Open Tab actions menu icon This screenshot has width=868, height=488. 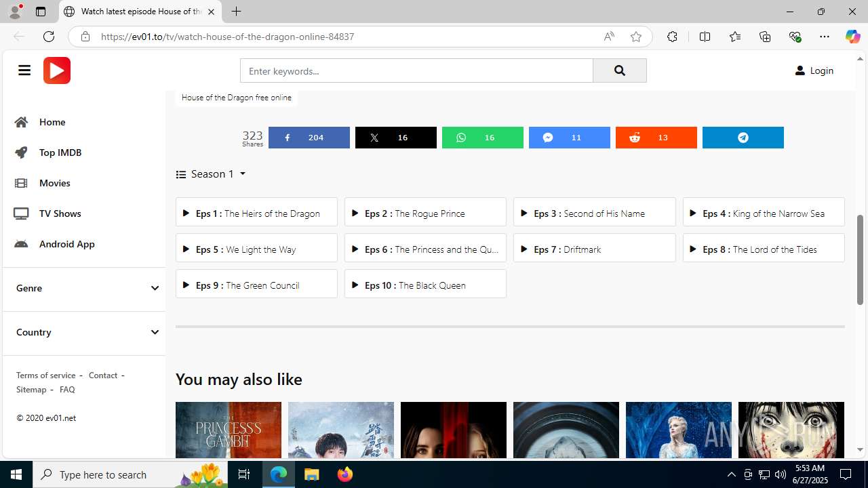click(41, 12)
